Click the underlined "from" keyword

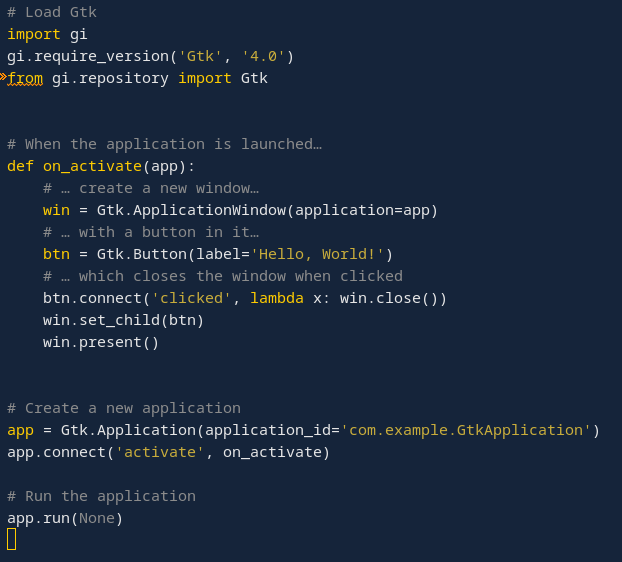25,78
